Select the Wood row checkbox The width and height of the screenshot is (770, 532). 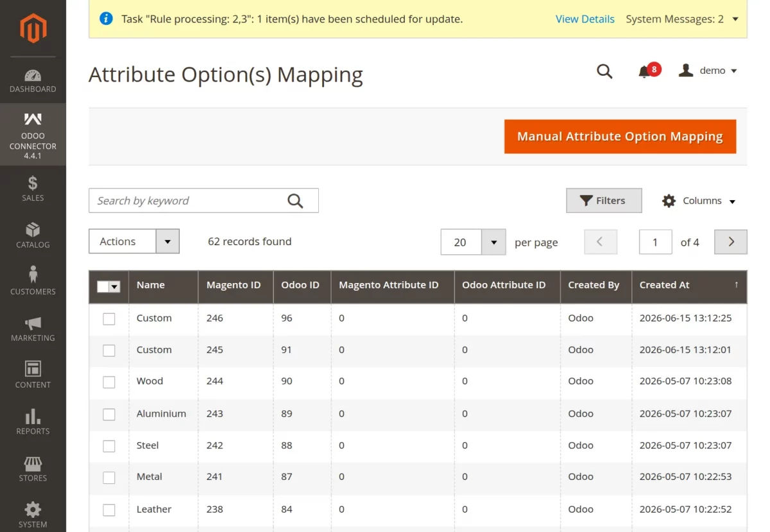point(109,382)
